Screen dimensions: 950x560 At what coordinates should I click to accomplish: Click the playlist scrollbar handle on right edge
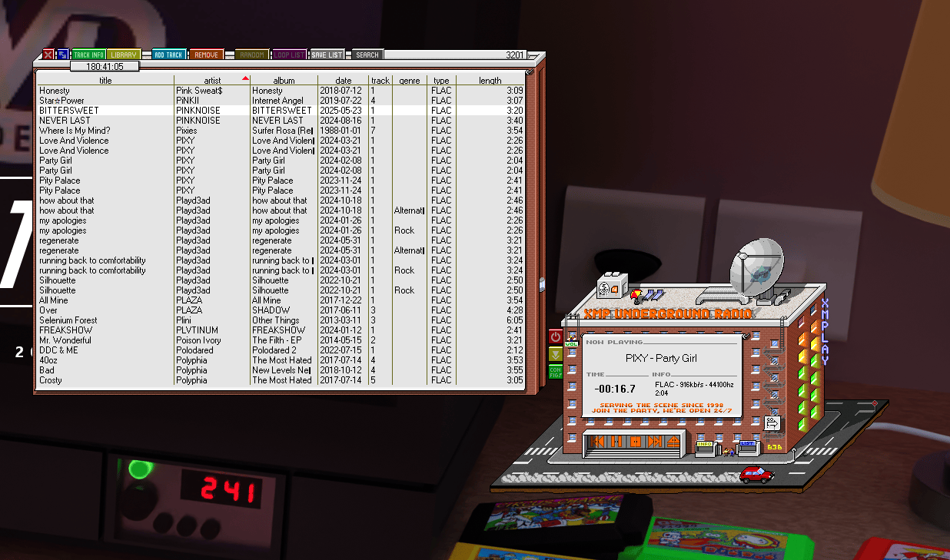click(x=542, y=284)
